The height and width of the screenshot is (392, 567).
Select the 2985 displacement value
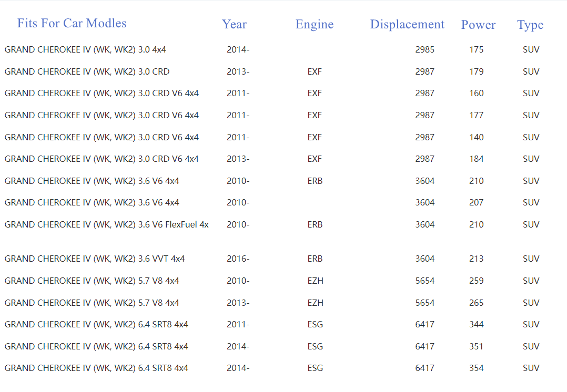tap(424, 49)
